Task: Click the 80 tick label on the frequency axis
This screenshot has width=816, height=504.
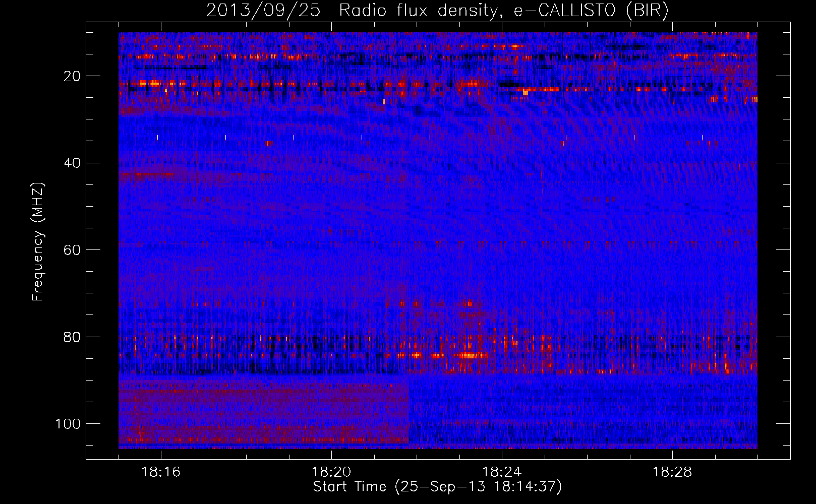Action: coord(73,337)
